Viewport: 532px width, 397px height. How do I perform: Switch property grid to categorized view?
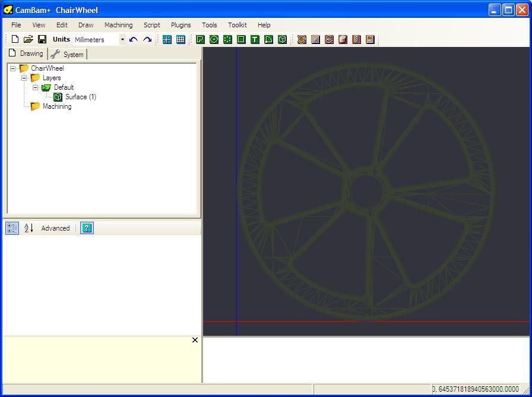[12, 228]
